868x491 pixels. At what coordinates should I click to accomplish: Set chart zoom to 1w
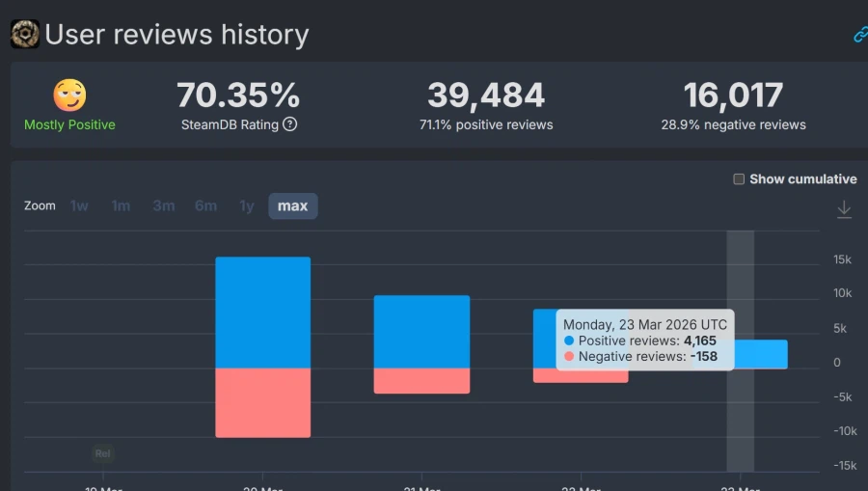click(79, 205)
